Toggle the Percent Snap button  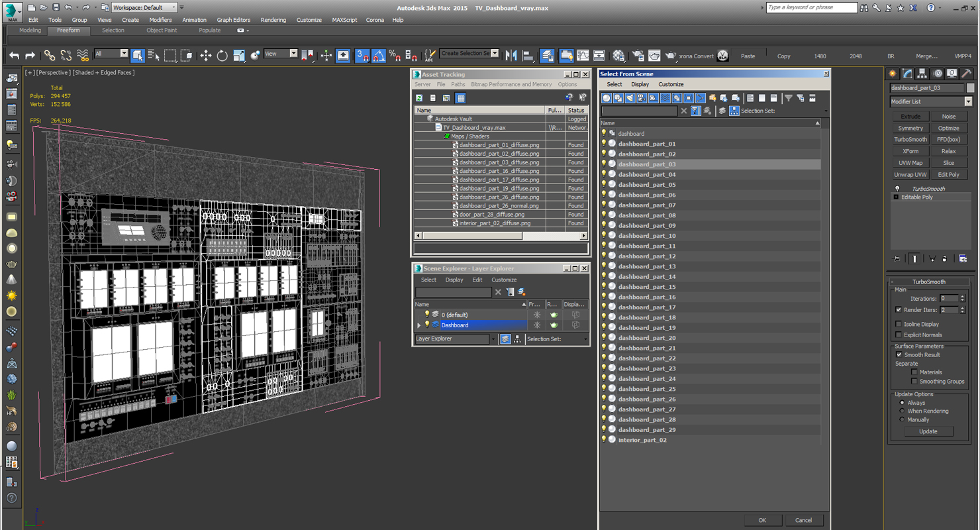pyautogui.click(x=395, y=56)
